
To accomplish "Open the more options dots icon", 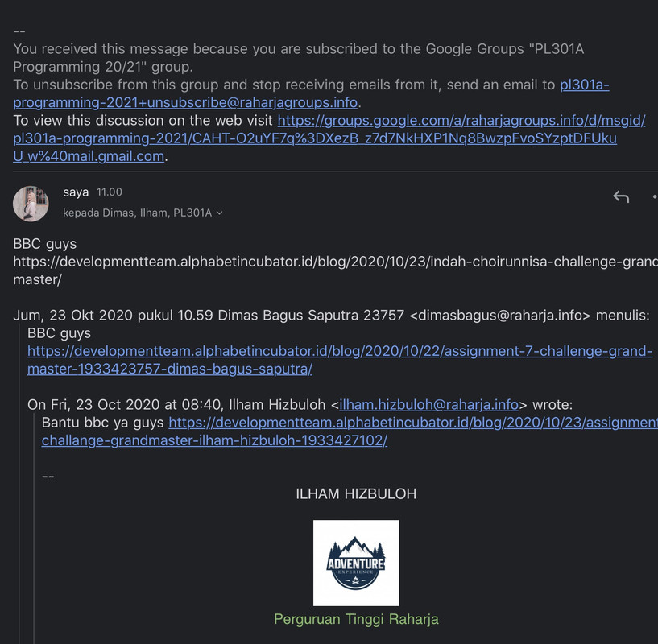I will point(655,196).
